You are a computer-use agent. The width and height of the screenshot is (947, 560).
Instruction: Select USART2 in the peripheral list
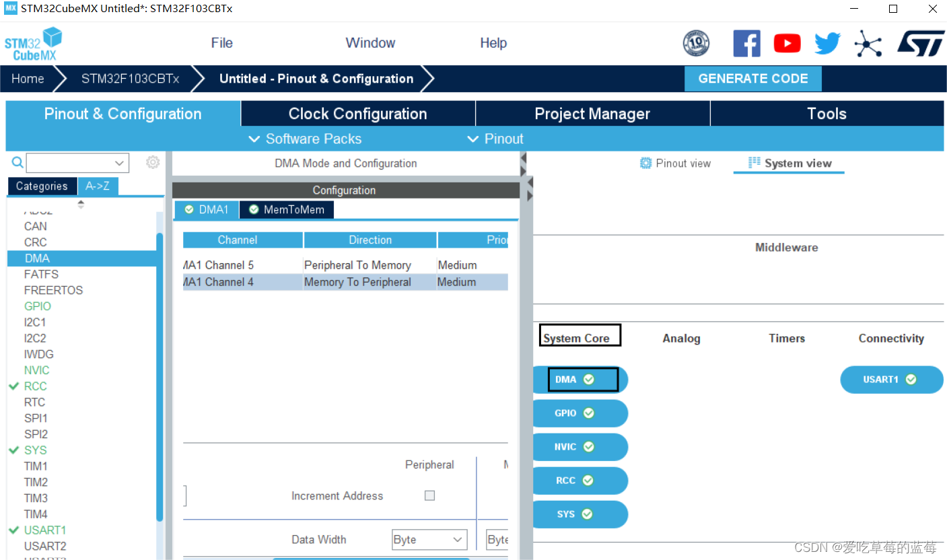[45, 547]
